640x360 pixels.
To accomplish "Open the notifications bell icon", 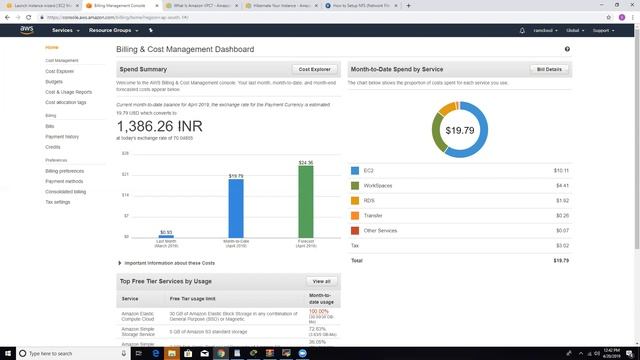I will pos(522,30).
